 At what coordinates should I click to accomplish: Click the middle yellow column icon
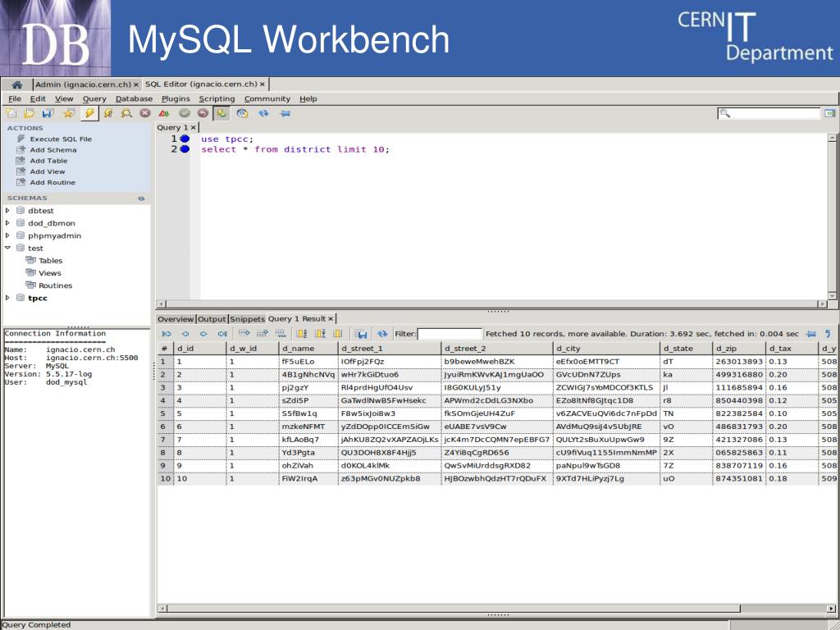pyautogui.click(x=320, y=334)
